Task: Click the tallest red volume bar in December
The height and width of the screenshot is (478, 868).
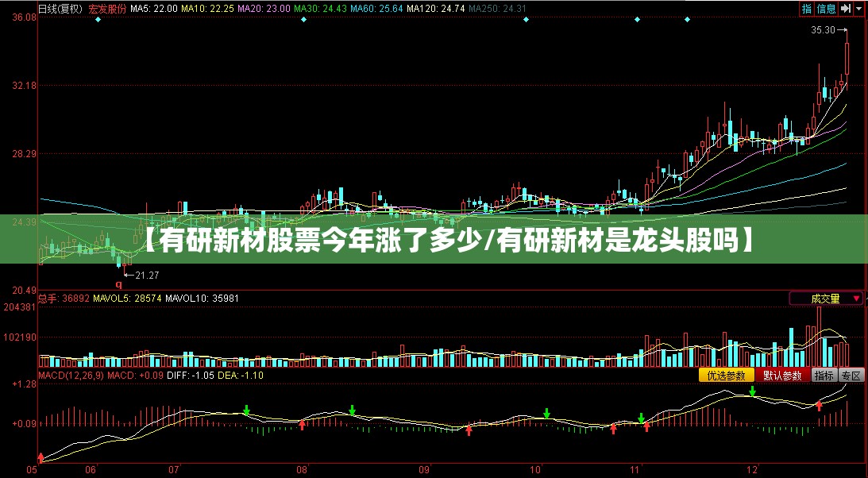Action: pos(820,337)
